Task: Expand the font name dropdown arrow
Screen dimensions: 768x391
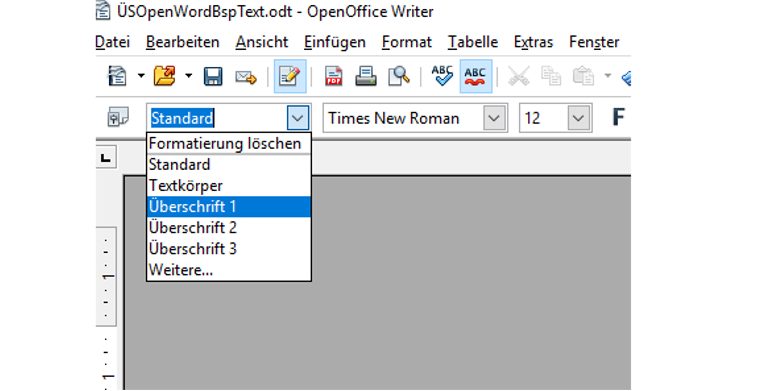Action: pyautogui.click(x=494, y=118)
